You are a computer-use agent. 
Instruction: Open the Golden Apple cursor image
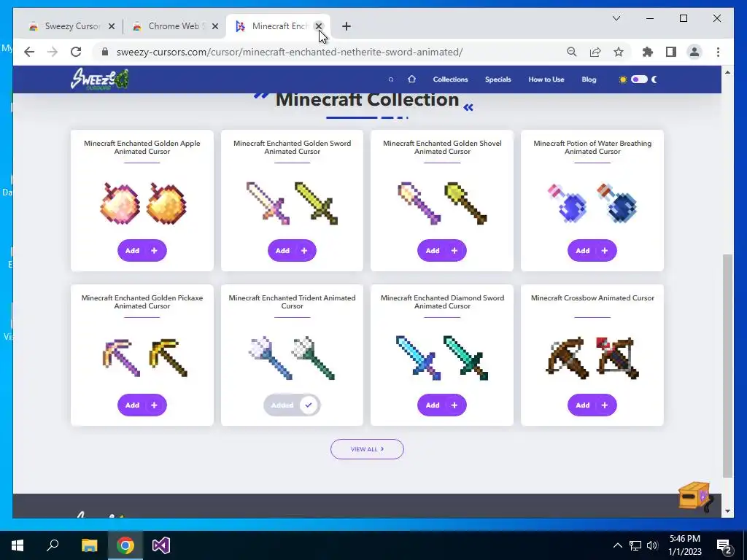tap(142, 203)
